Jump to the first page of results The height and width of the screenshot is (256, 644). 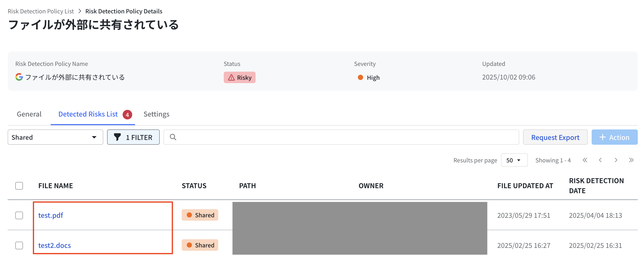point(585,160)
